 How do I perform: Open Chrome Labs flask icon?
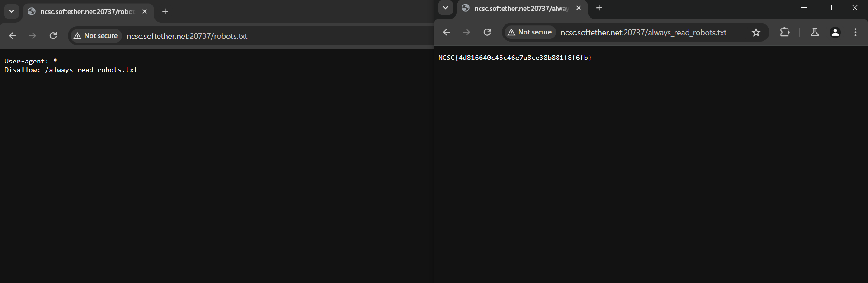point(815,32)
